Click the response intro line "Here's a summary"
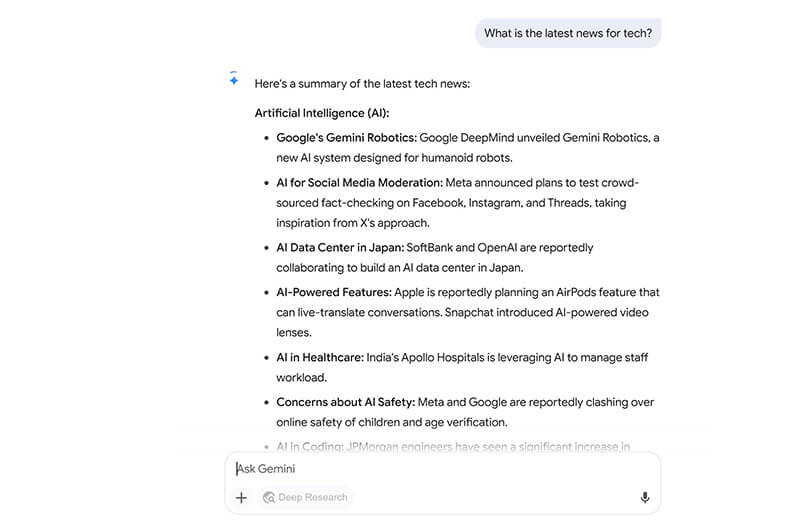The image size is (800, 520). [362, 84]
